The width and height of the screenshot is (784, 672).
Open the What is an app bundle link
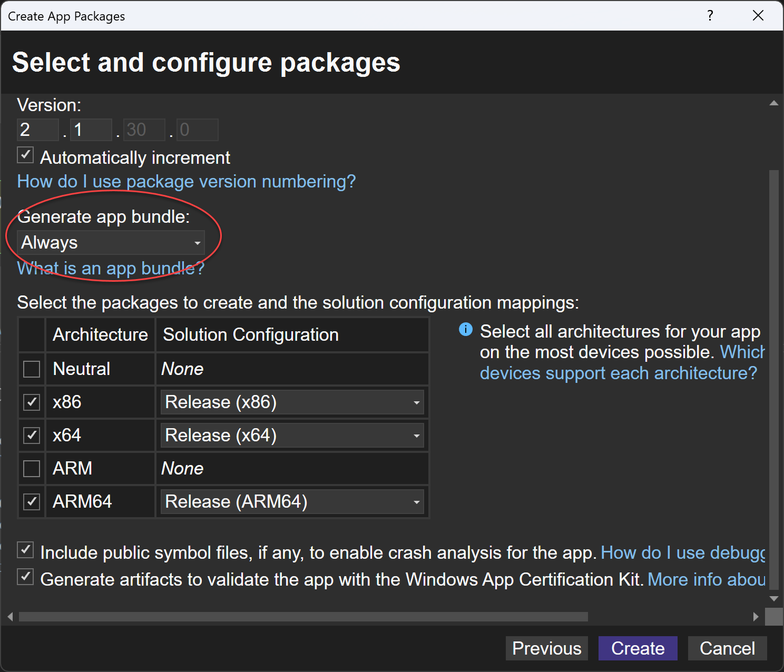coord(110,268)
